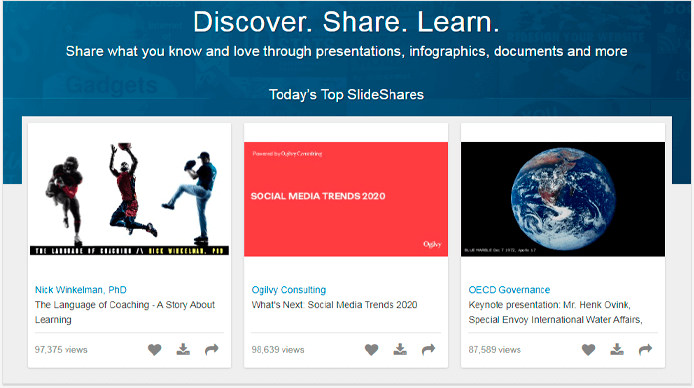Viewport: 694px width, 388px height.
Task: Download the OECD Governance keynote presentation
Action: click(x=617, y=350)
